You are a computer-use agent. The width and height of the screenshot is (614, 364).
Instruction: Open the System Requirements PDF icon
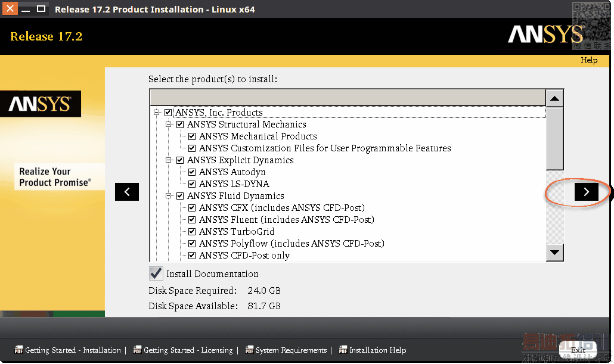249,350
